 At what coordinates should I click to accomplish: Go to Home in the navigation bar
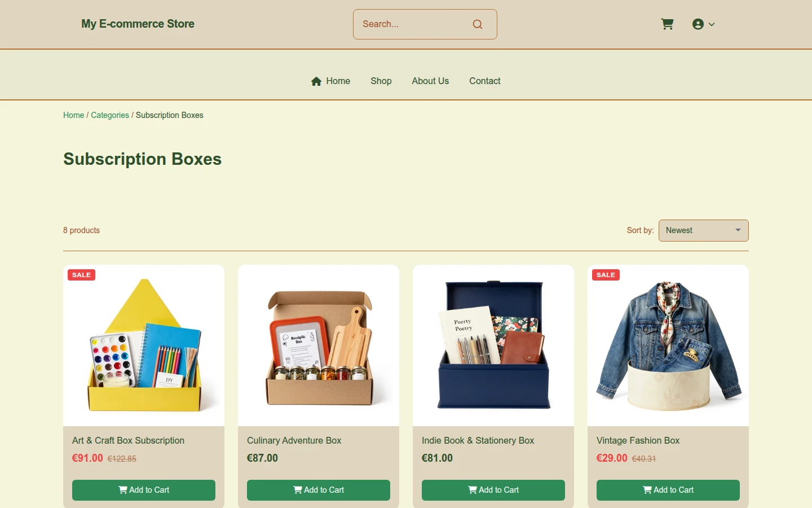pyautogui.click(x=330, y=81)
